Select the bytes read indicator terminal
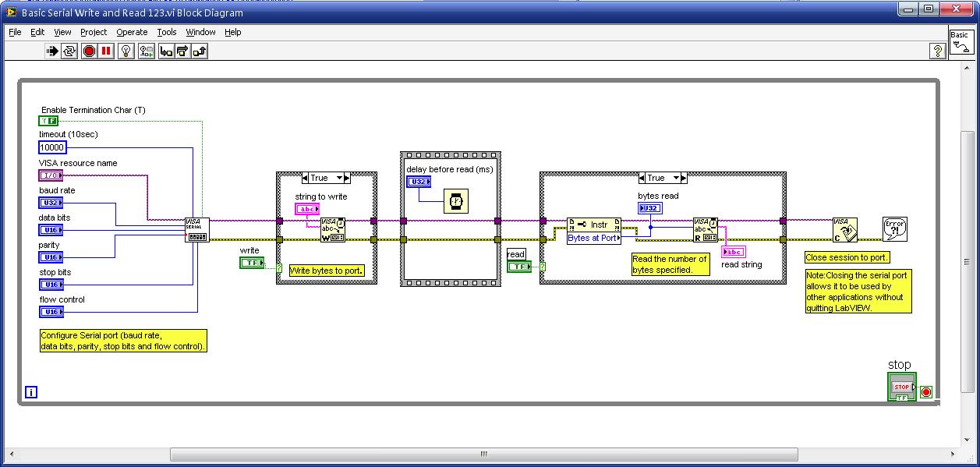 (x=649, y=208)
